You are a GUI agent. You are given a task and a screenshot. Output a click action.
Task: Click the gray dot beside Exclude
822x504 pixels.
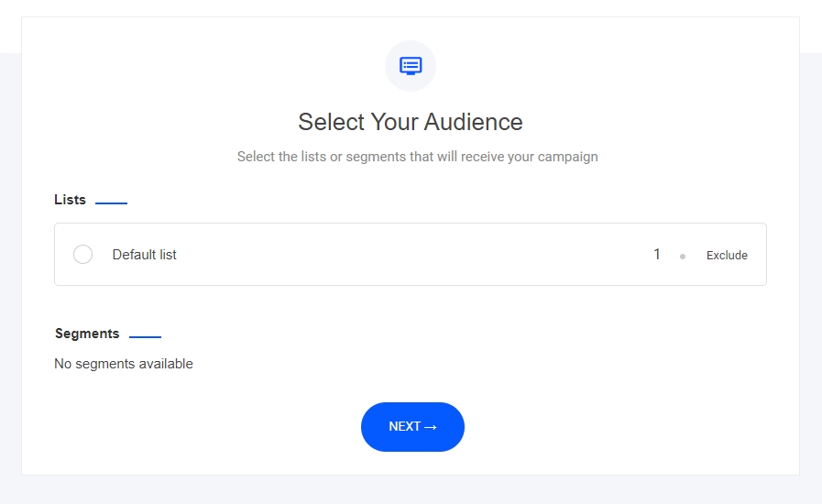[x=682, y=257]
